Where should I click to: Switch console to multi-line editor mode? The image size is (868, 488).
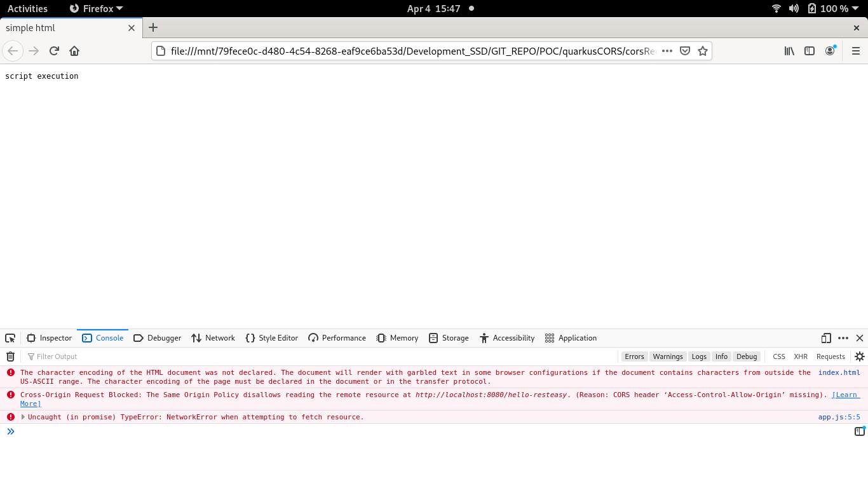[860, 431]
